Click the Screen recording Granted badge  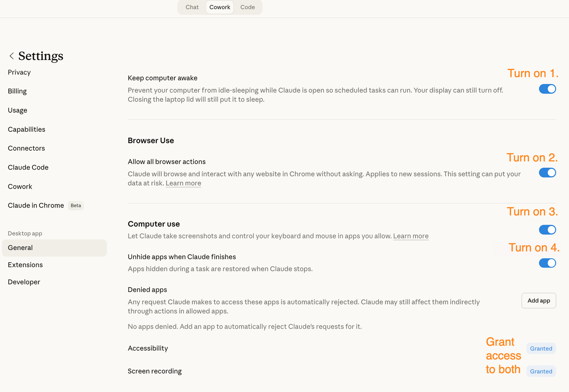point(541,371)
